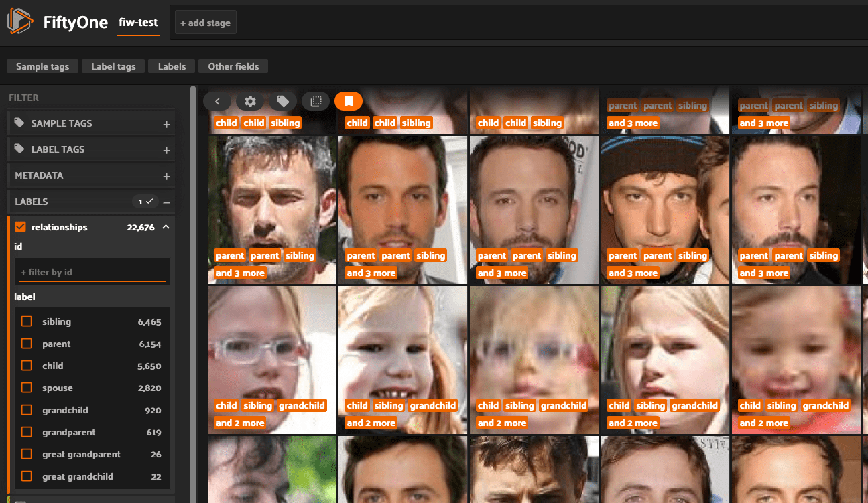The image size is (868, 503).
Task: Click the FiftyOne logo icon
Action: coord(19,22)
